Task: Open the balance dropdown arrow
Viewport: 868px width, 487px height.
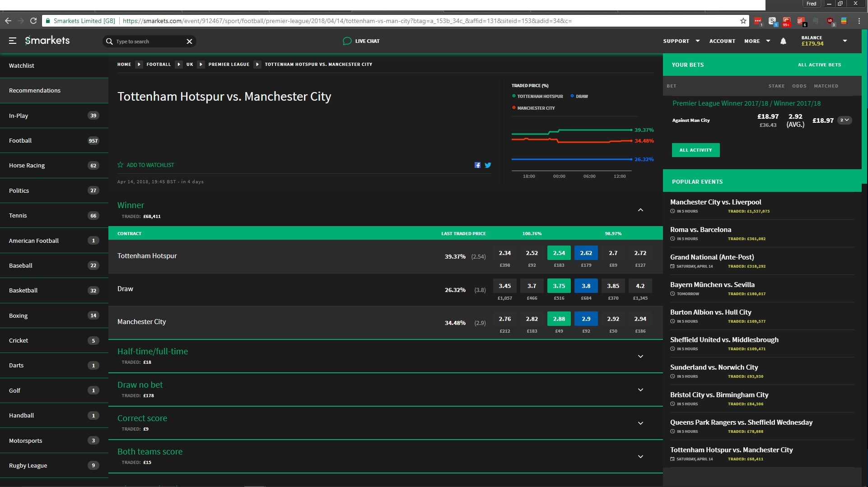Action: [x=845, y=41]
